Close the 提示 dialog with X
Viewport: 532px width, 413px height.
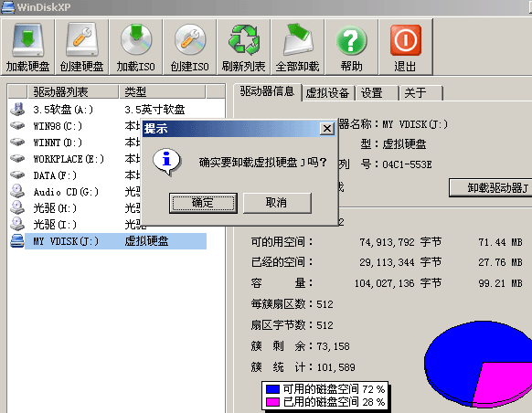[x=327, y=129]
